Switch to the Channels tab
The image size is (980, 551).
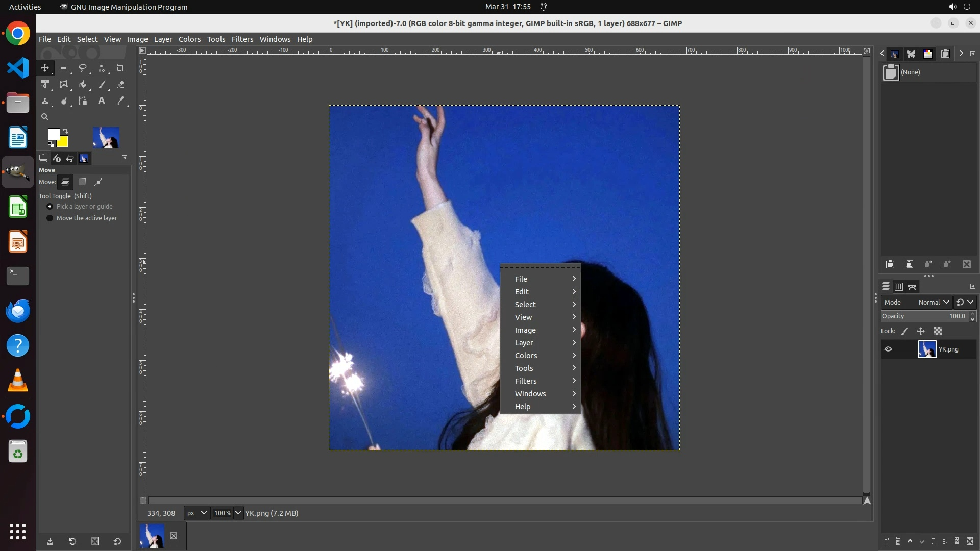(x=899, y=287)
